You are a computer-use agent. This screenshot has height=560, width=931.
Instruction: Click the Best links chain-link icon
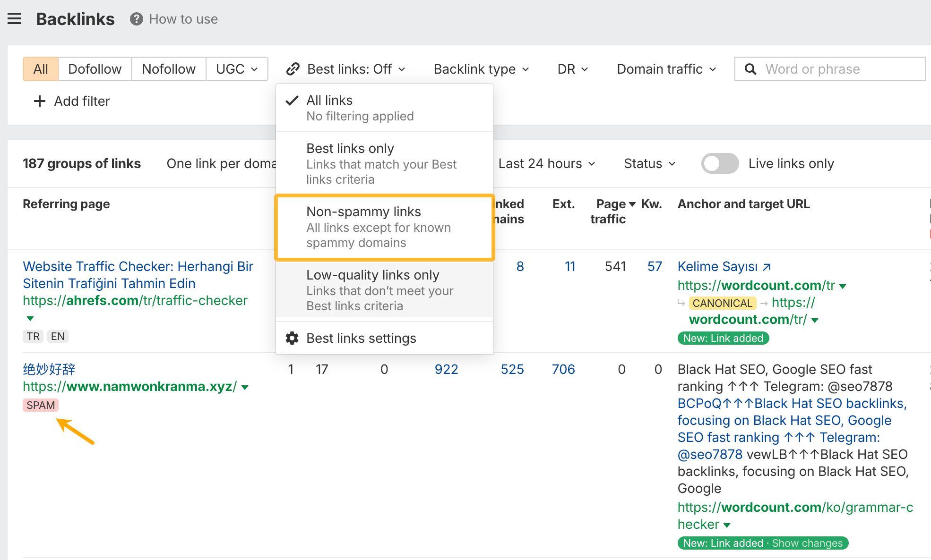click(293, 69)
